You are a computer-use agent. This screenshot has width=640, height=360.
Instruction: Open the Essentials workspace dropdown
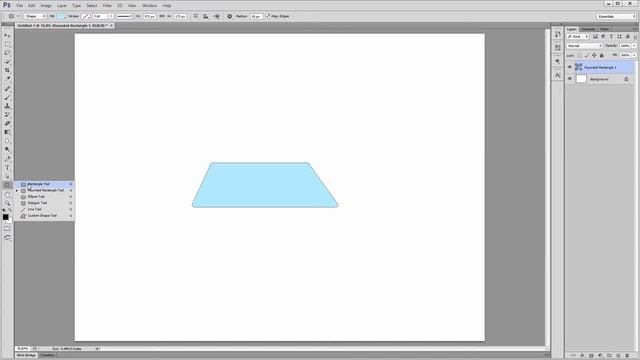click(x=616, y=16)
